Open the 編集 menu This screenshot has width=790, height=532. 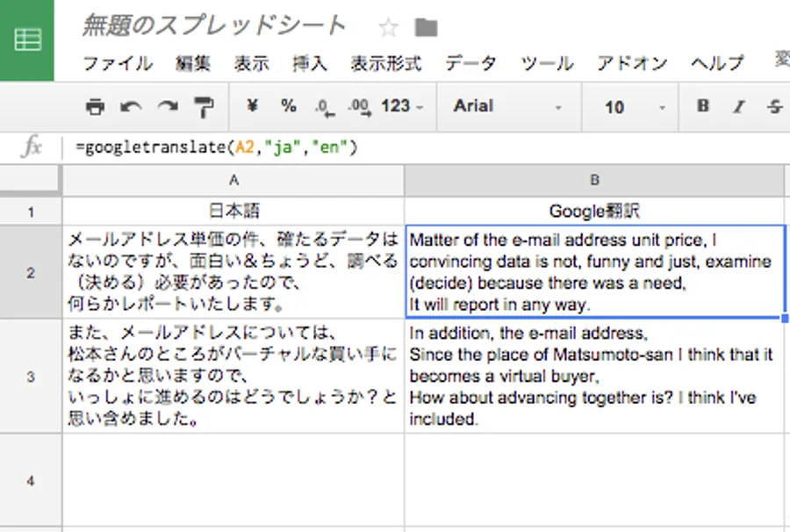tap(193, 63)
